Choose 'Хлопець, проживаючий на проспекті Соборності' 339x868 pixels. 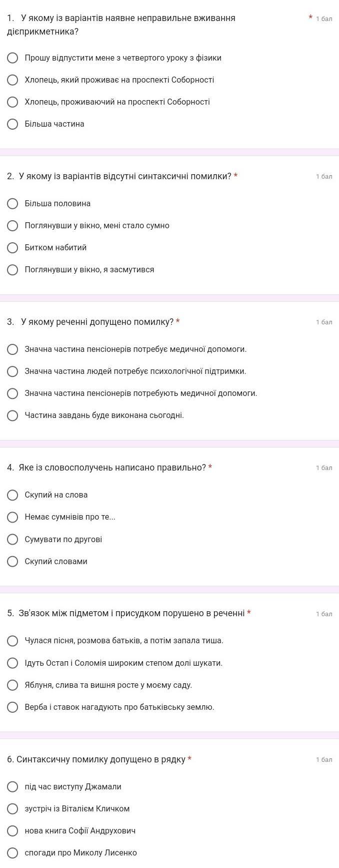[13, 102]
